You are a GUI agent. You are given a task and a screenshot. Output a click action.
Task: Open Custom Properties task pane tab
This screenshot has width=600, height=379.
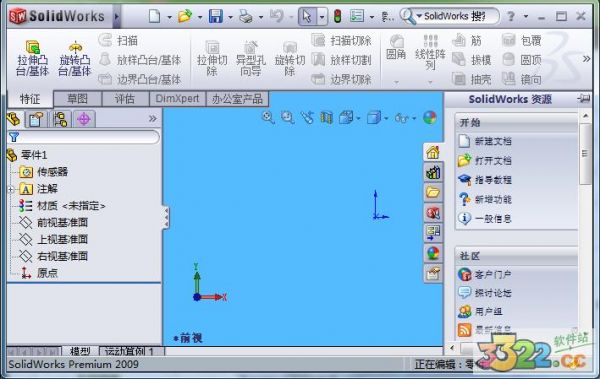pyautogui.click(x=433, y=273)
